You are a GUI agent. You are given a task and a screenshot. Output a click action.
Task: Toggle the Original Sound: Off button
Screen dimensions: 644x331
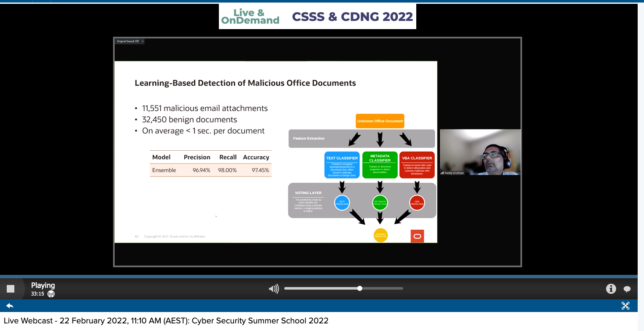coord(127,41)
